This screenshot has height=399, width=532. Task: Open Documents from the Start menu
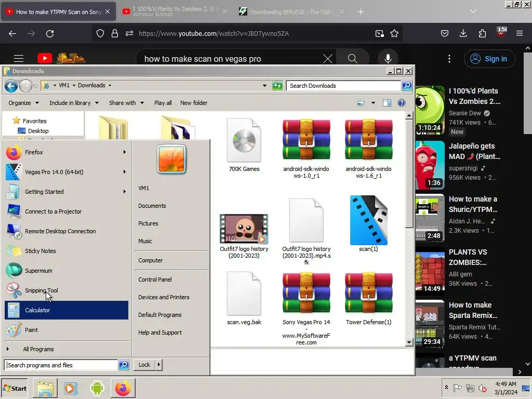[152, 206]
